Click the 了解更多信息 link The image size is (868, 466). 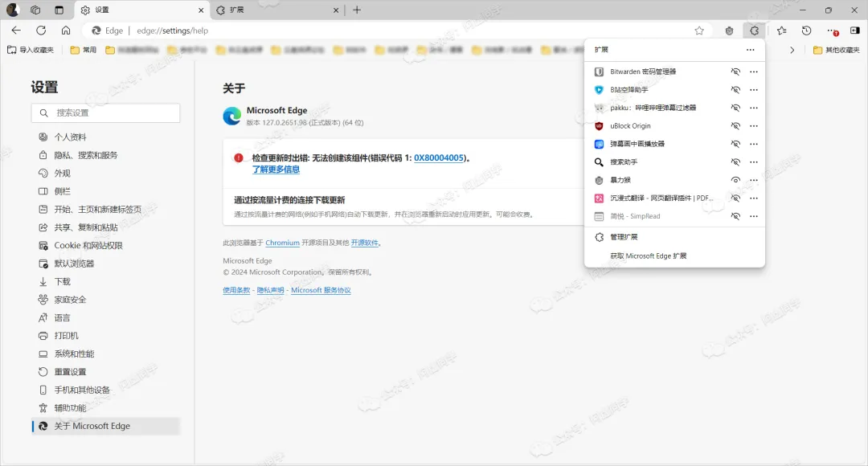pyautogui.click(x=276, y=170)
